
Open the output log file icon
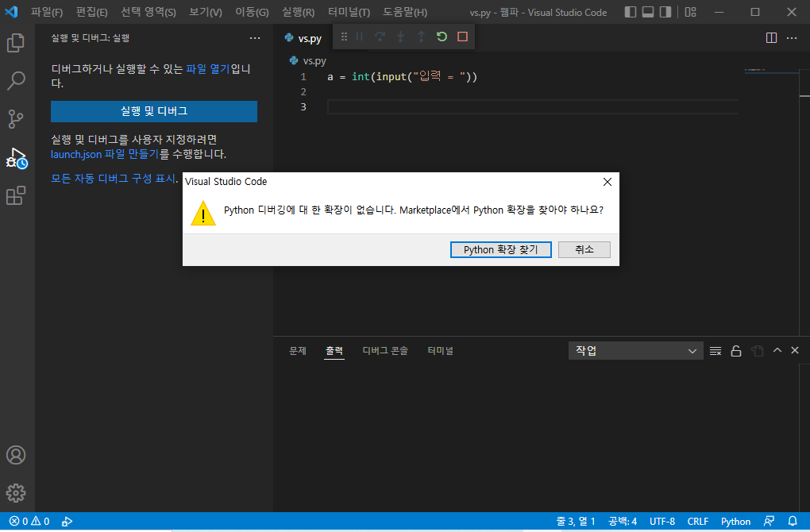pyautogui.click(x=758, y=351)
